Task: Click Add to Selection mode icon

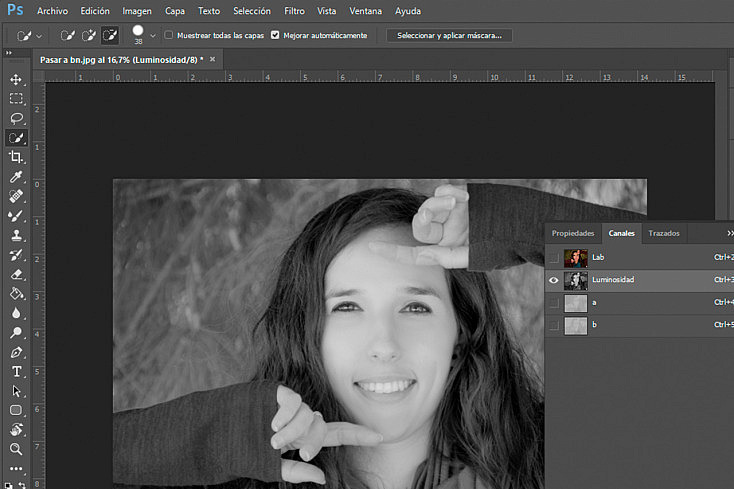Action: click(89, 35)
